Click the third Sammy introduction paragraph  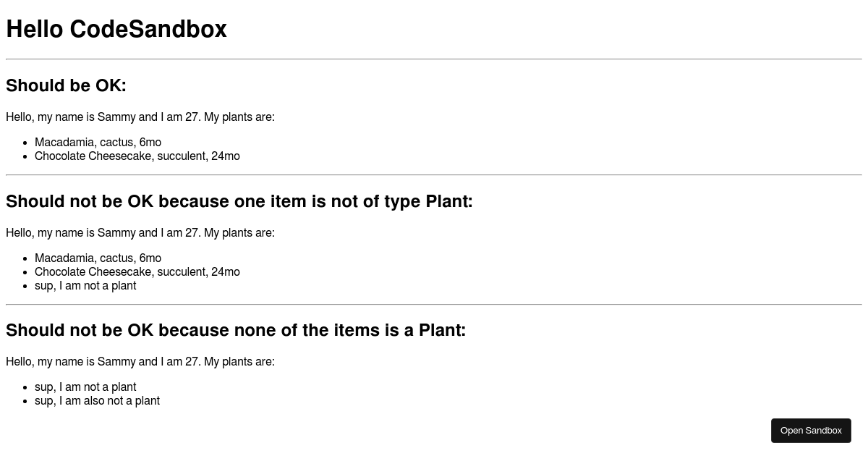click(x=140, y=361)
